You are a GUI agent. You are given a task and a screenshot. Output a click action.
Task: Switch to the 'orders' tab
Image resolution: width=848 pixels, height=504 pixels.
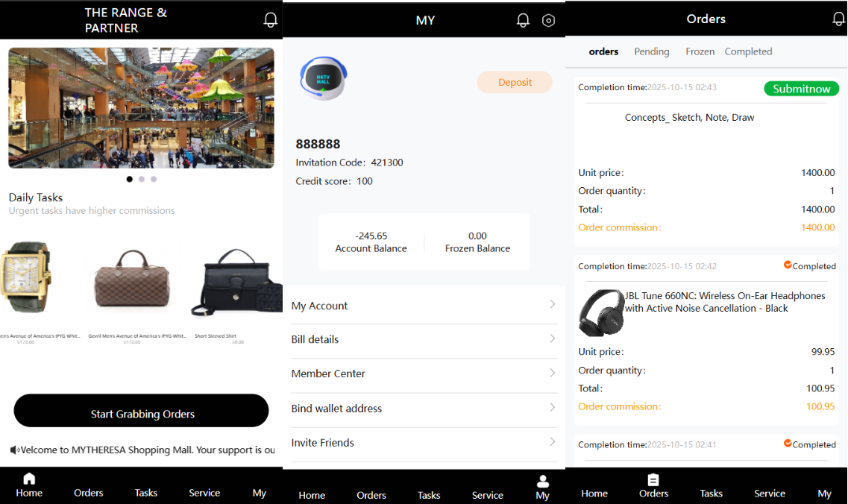(603, 51)
